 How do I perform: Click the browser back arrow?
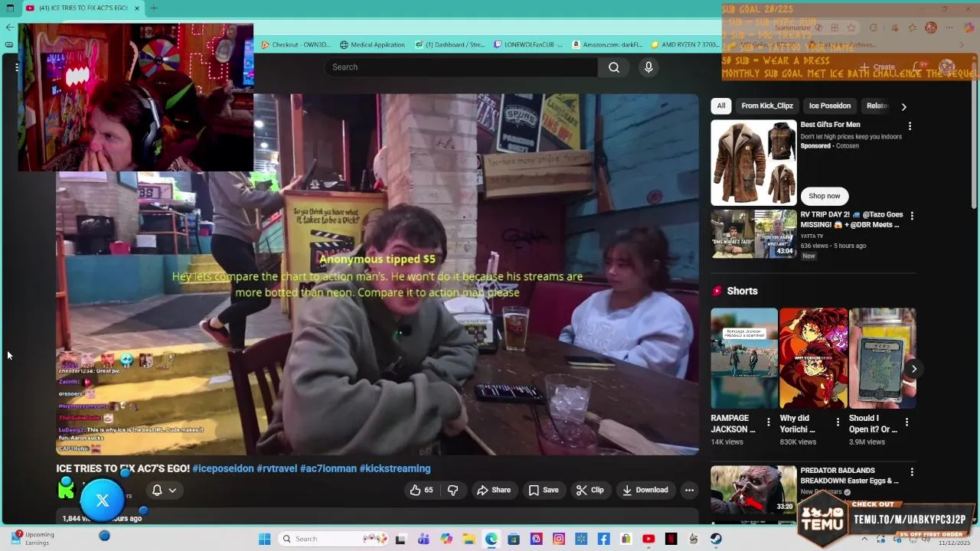9,27
